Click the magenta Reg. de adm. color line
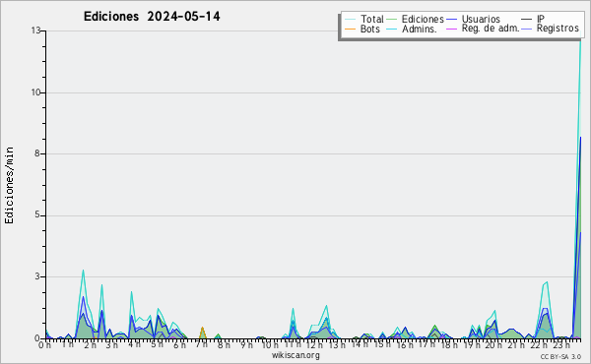The image size is (591, 364). (451, 29)
